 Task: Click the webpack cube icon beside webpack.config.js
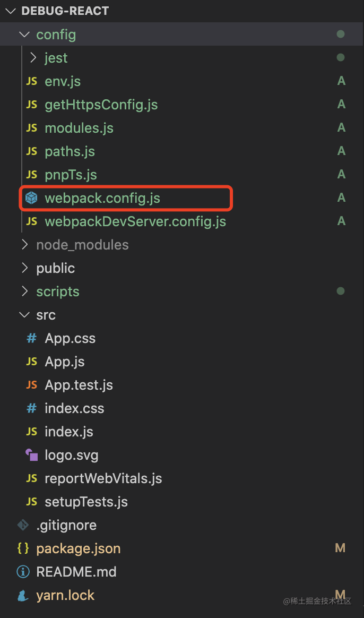[x=31, y=198]
